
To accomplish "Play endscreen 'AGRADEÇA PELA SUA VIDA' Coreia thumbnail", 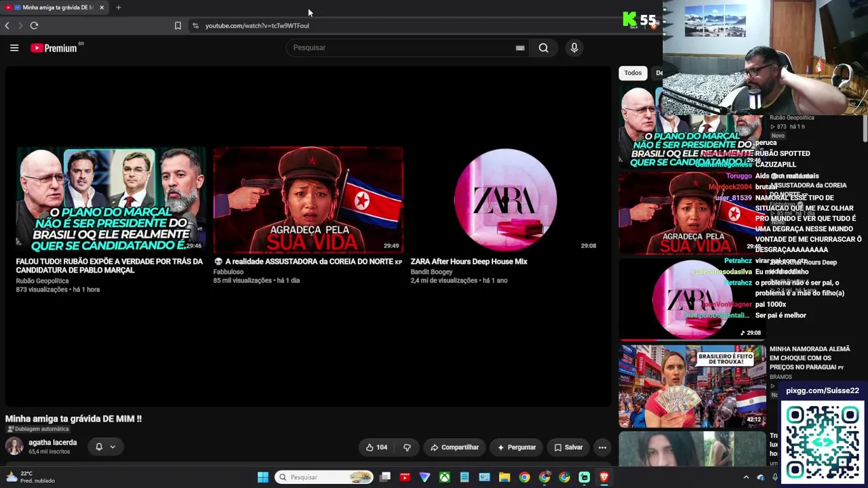I will click(309, 200).
